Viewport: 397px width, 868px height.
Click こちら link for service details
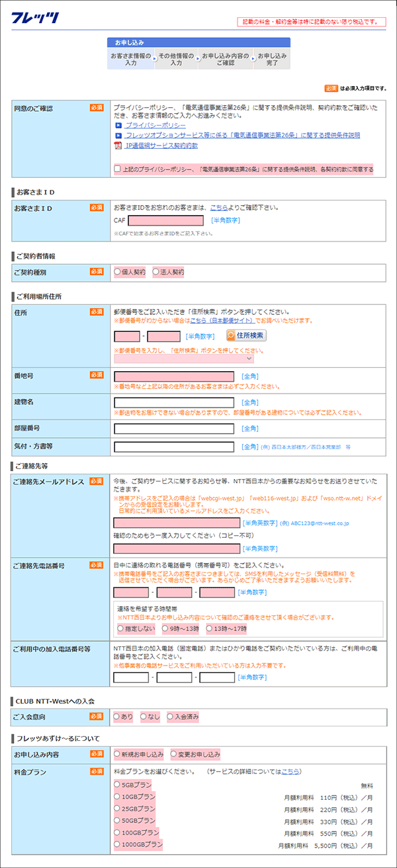point(290,771)
